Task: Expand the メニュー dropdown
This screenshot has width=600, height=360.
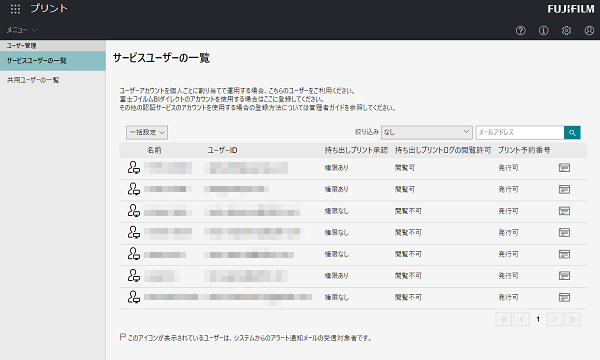Action: click(x=21, y=30)
